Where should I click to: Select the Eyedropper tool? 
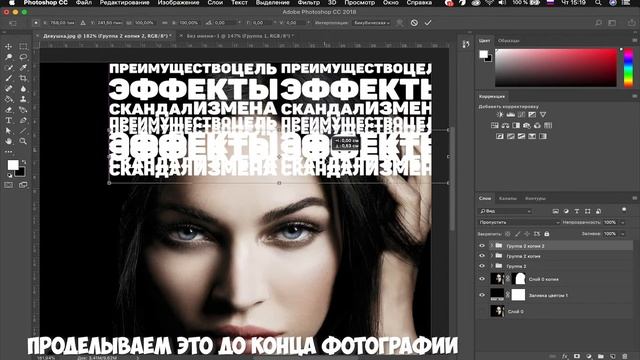pyautogui.click(x=23, y=68)
